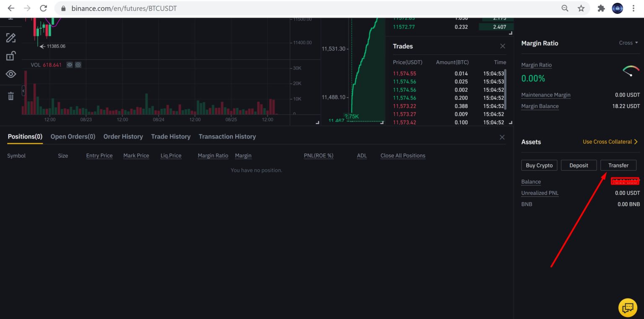Click the trade row priced 11,574.55
The image size is (644, 319).
449,74
